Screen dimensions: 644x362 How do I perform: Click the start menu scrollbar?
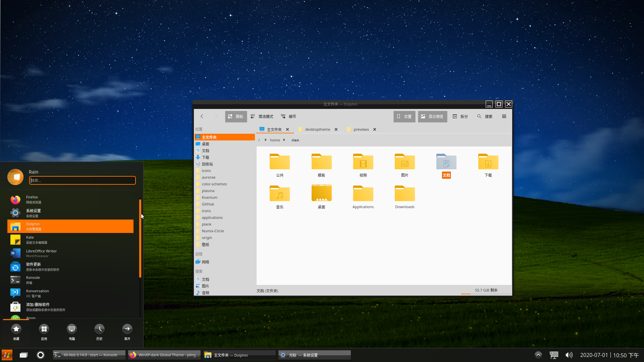point(140,238)
